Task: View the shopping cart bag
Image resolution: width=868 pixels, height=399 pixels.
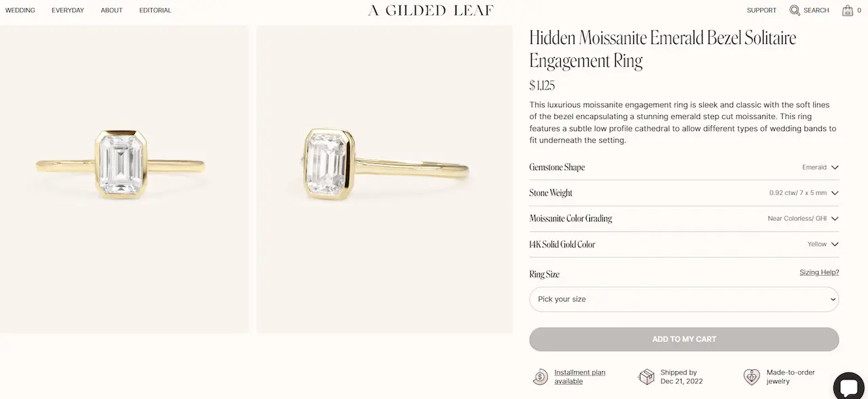Action: pos(847,10)
